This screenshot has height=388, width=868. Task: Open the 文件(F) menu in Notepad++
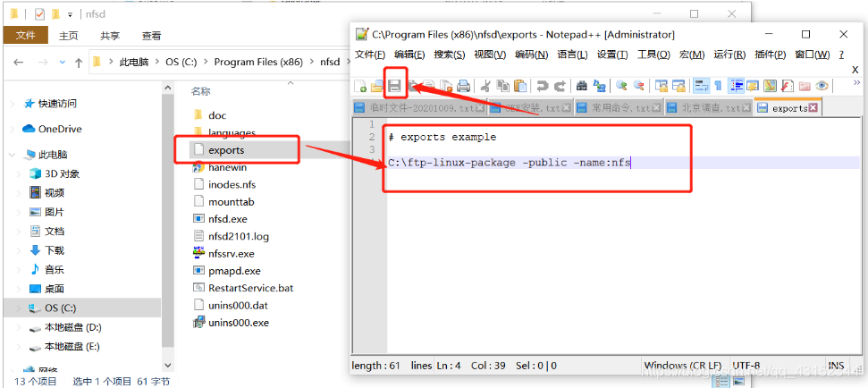[370, 55]
